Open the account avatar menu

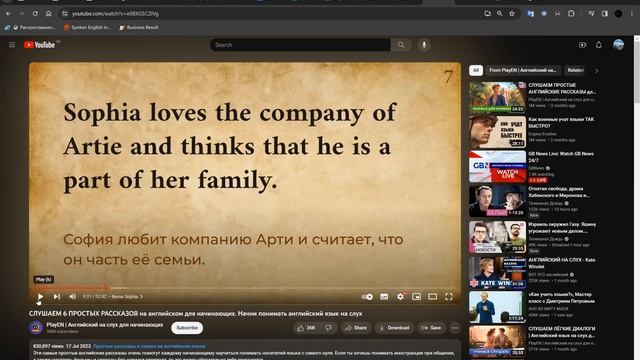(x=618, y=44)
